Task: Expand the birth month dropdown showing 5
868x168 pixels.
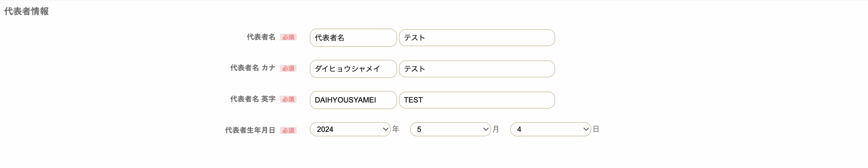Action: tap(450, 129)
